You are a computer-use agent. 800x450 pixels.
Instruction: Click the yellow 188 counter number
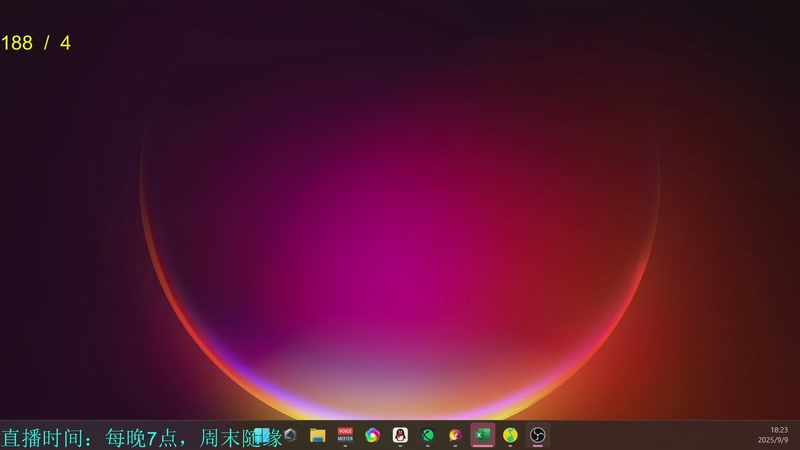(x=17, y=43)
